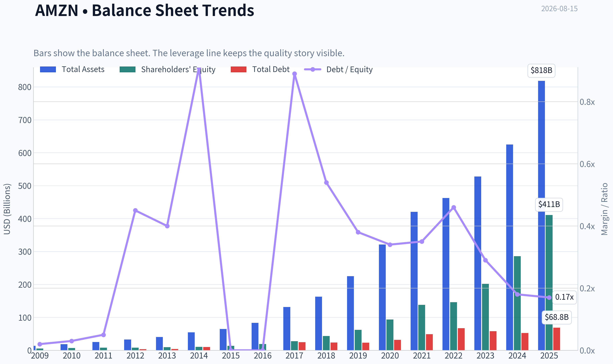This screenshot has height=364, width=613.
Task: Click the 2026-08-15 date stamp
Action: click(x=559, y=9)
